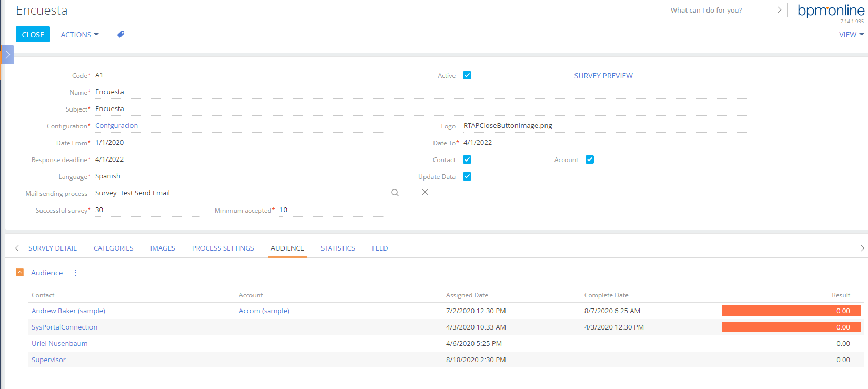Expand the left side panel arrow
The height and width of the screenshot is (389, 868).
click(8, 55)
